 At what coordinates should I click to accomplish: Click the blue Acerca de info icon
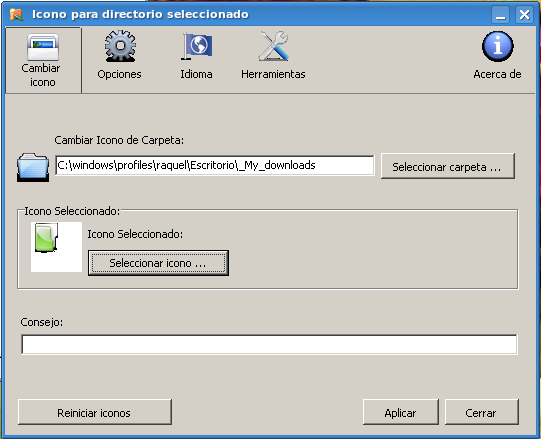coord(498,46)
